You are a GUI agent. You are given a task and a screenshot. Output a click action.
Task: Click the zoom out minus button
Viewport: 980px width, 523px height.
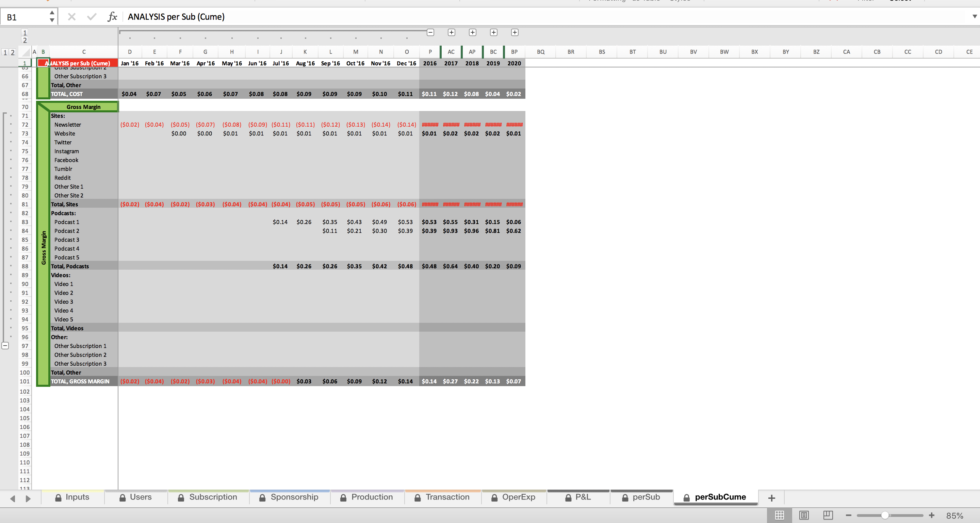pyautogui.click(x=849, y=515)
